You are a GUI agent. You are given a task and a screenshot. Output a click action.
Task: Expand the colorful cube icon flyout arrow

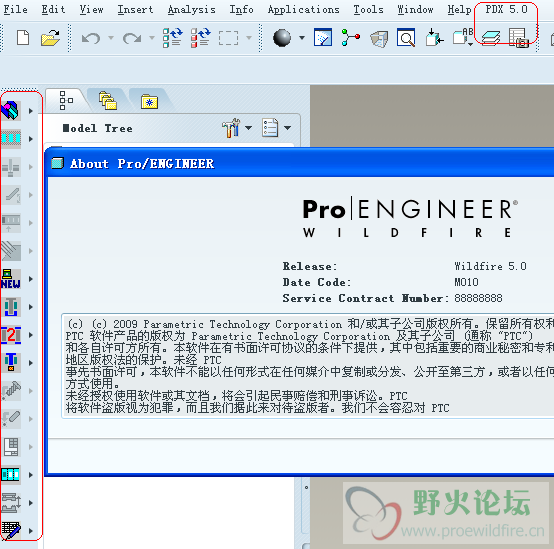pyautogui.click(x=31, y=111)
